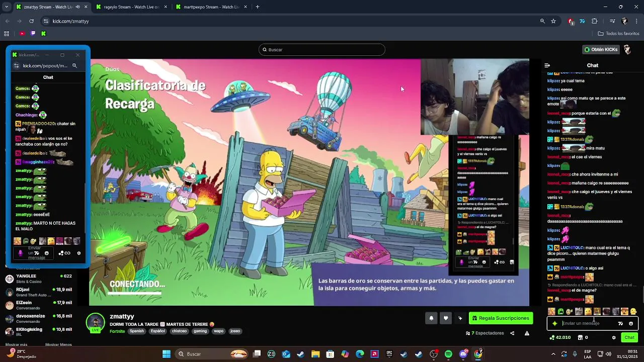Report stream with warning triangle icon
The image size is (644, 362).
(x=527, y=333)
